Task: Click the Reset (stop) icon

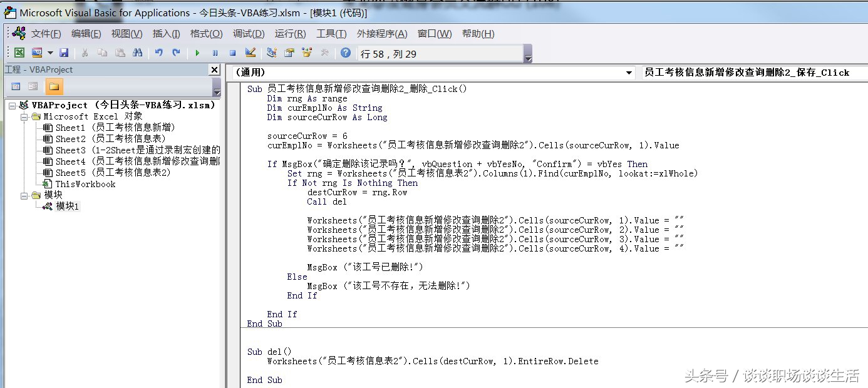Action: tap(233, 53)
